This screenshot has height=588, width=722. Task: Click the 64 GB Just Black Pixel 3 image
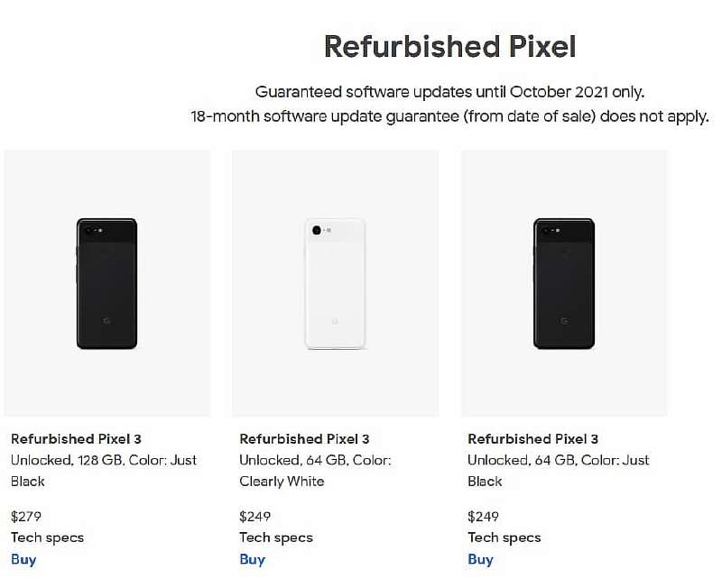(x=564, y=283)
